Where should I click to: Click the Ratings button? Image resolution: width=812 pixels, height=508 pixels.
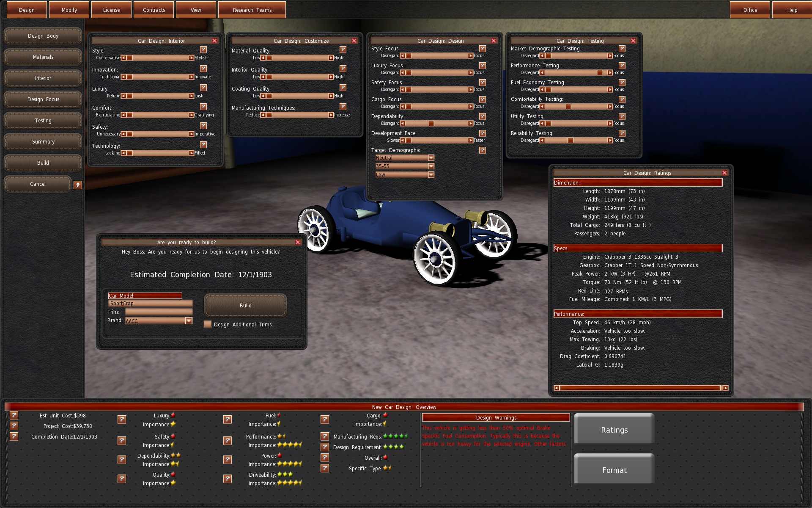click(x=614, y=430)
